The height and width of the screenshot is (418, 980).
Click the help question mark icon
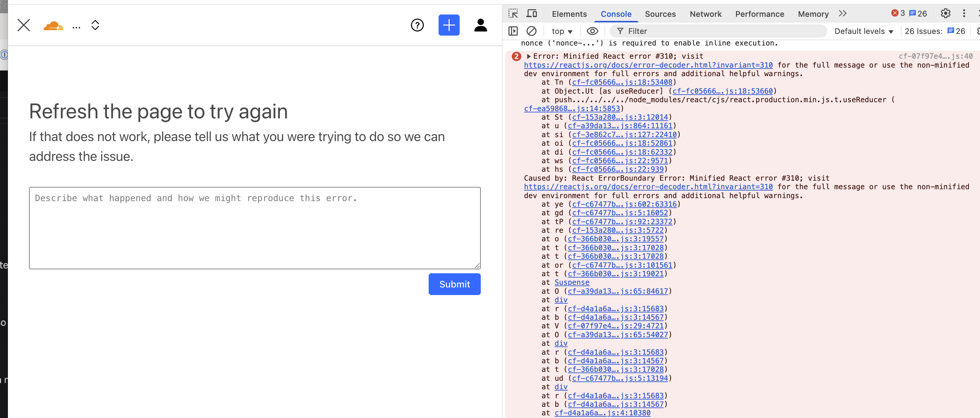[417, 25]
